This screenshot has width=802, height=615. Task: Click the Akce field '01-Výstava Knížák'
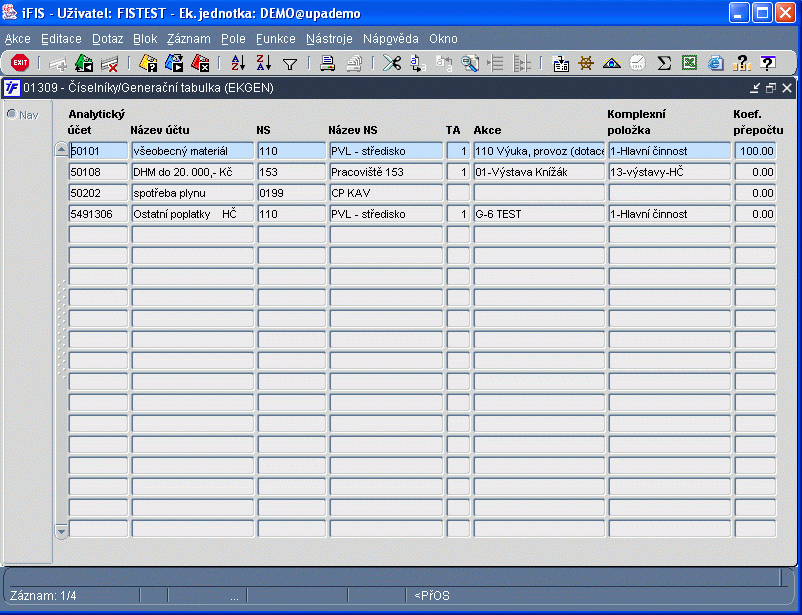pyautogui.click(x=539, y=172)
